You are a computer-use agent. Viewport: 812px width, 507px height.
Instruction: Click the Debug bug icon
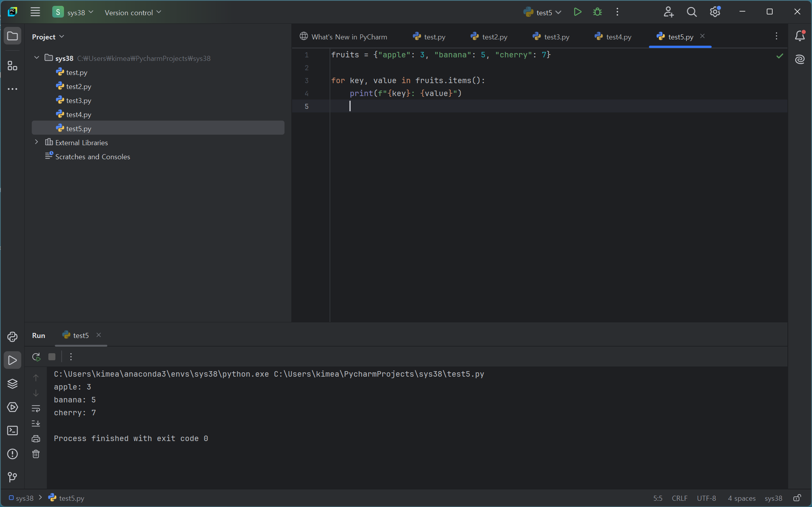coord(597,12)
